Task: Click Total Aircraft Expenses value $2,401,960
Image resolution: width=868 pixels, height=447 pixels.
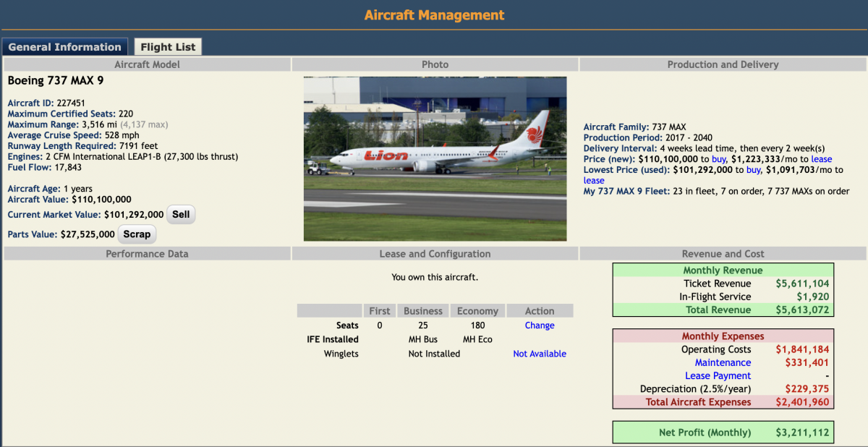Action: click(x=802, y=402)
